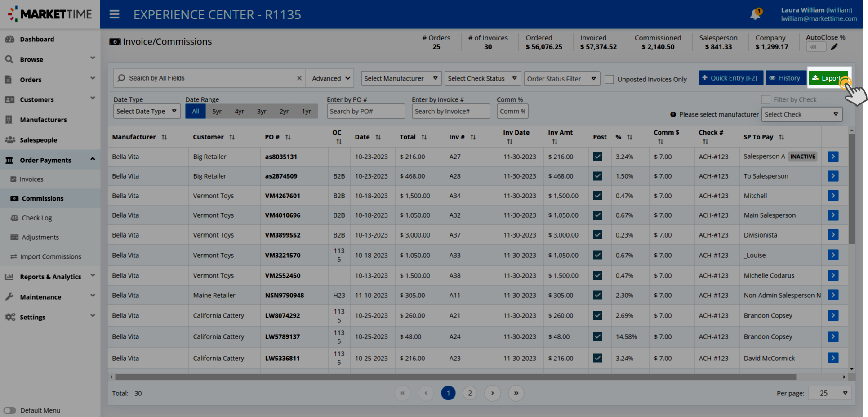Open the History button
Screen dimensions: 868x417
point(785,78)
